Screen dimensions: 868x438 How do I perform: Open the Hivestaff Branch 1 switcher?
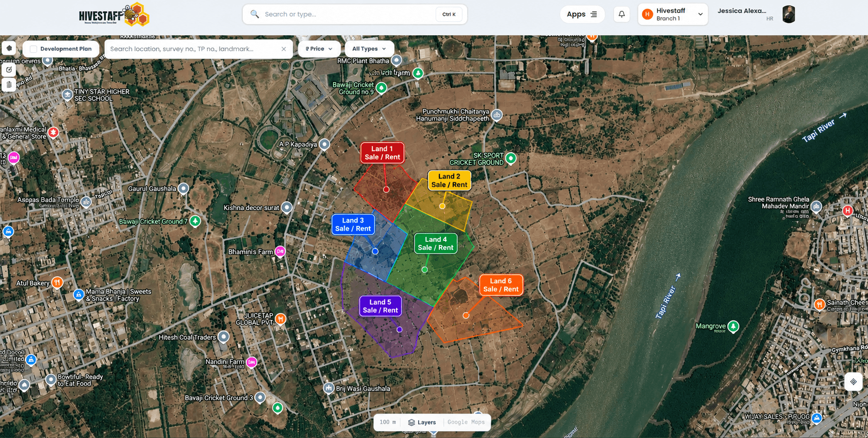pos(673,14)
